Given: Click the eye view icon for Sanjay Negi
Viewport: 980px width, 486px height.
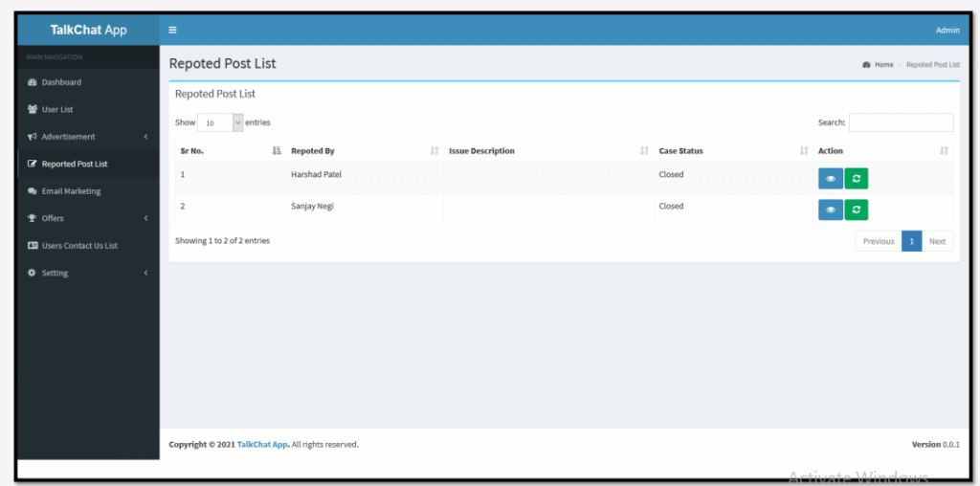Looking at the screenshot, I should 830,210.
